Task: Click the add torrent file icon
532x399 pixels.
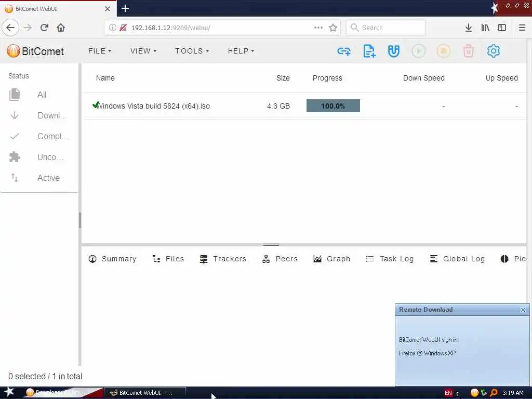Action: click(369, 51)
